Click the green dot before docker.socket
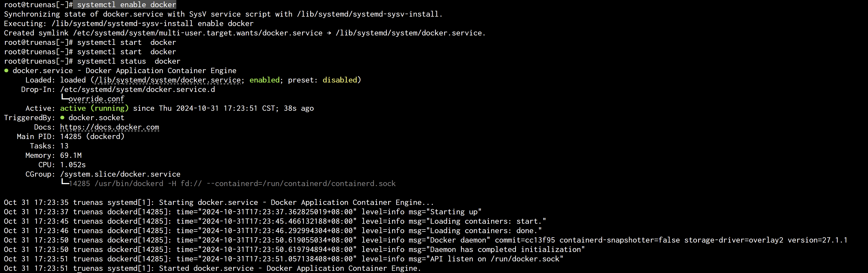 pos(62,118)
